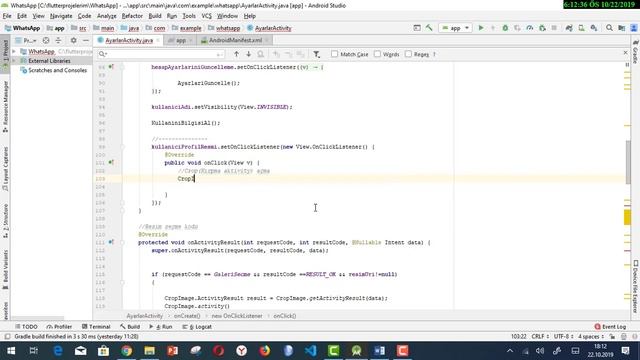
Task: Close the find bar with X
Action: tap(625, 53)
